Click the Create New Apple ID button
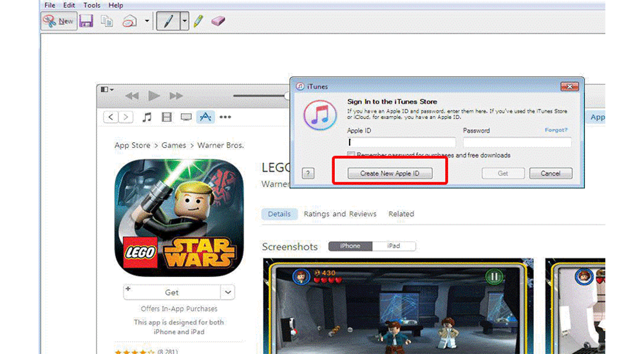 [x=390, y=173]
